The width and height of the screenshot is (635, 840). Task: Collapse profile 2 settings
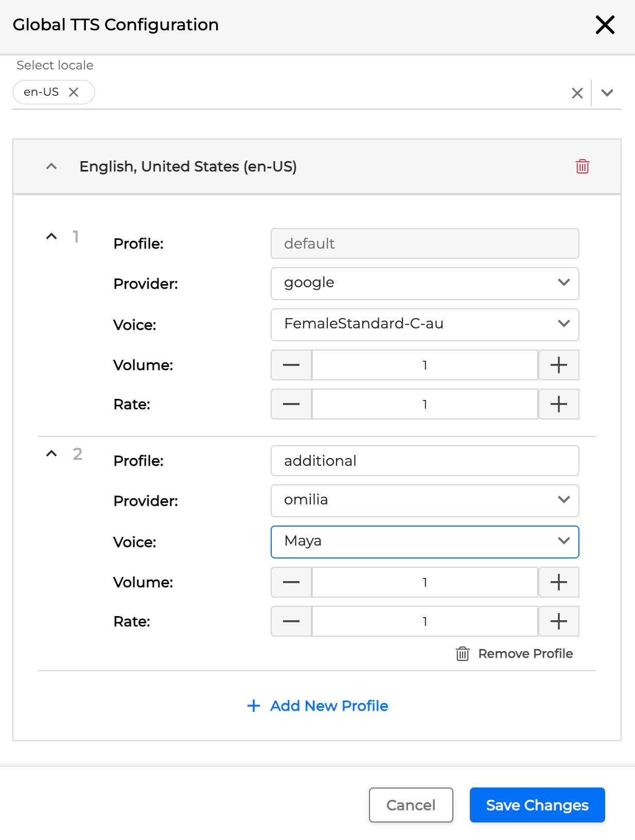pos(51,454)
